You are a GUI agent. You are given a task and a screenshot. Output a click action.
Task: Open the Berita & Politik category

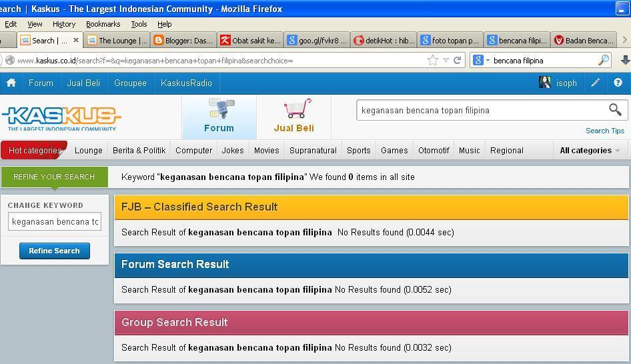(x=139, y=151)
